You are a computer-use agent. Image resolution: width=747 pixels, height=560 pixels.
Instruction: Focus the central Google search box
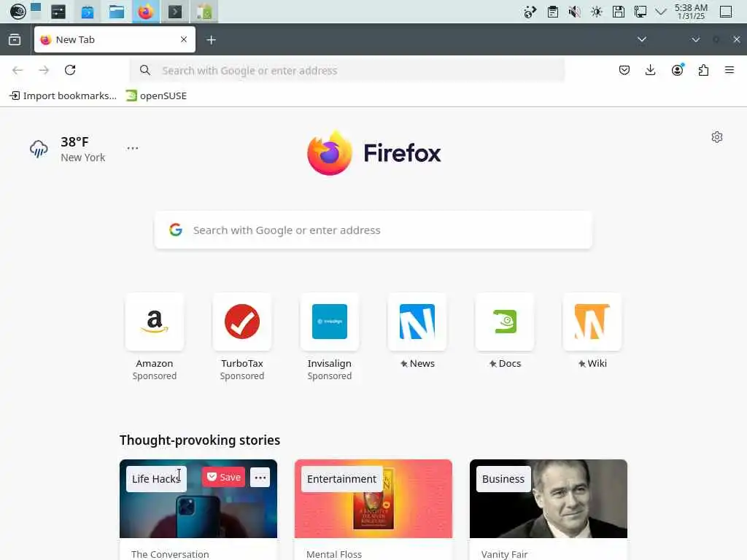point(373,230)
